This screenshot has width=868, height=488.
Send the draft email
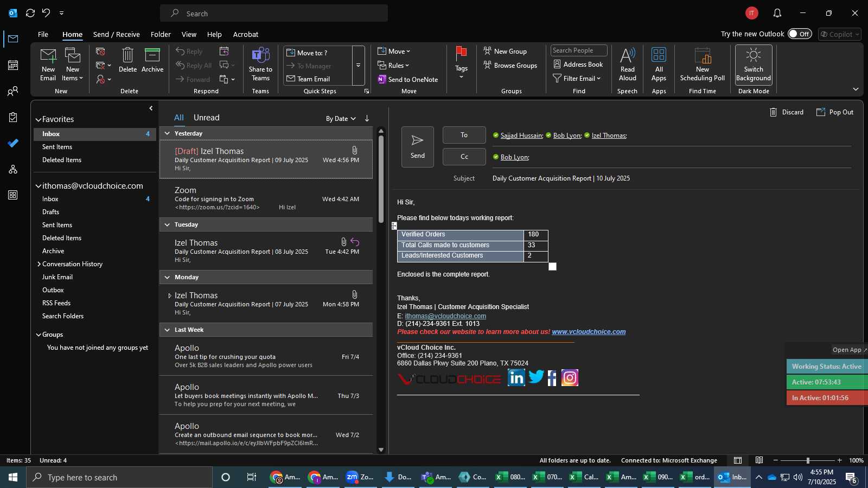417,146
